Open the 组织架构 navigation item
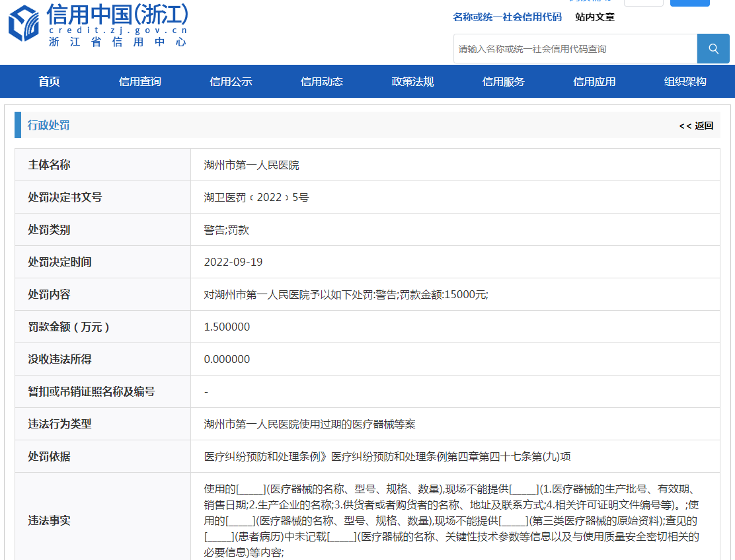 [x=685, y=81]
